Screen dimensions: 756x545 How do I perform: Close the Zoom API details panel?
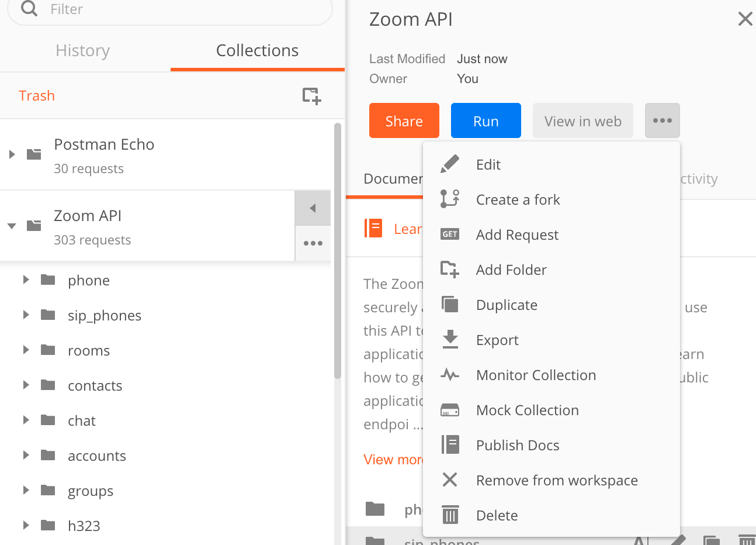745,19
